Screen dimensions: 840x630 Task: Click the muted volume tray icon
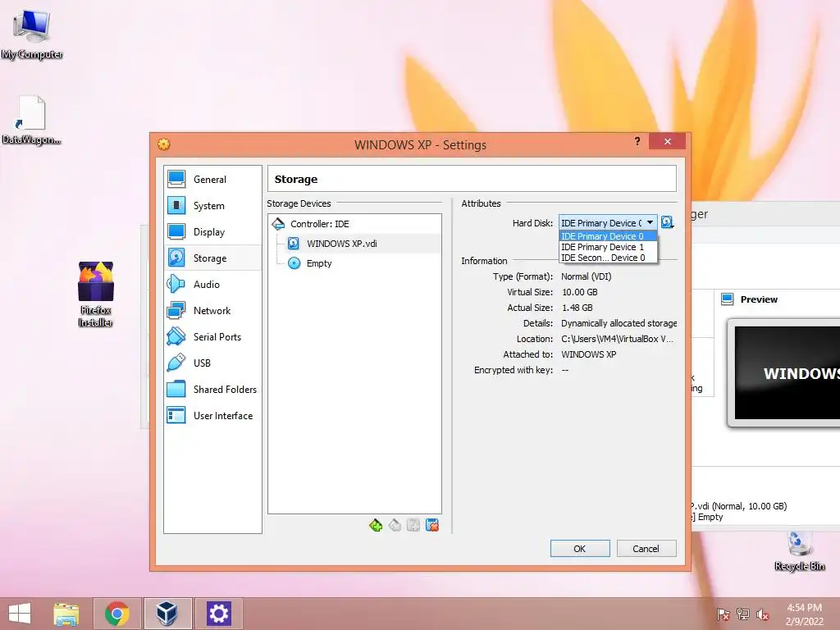point(763,614)
